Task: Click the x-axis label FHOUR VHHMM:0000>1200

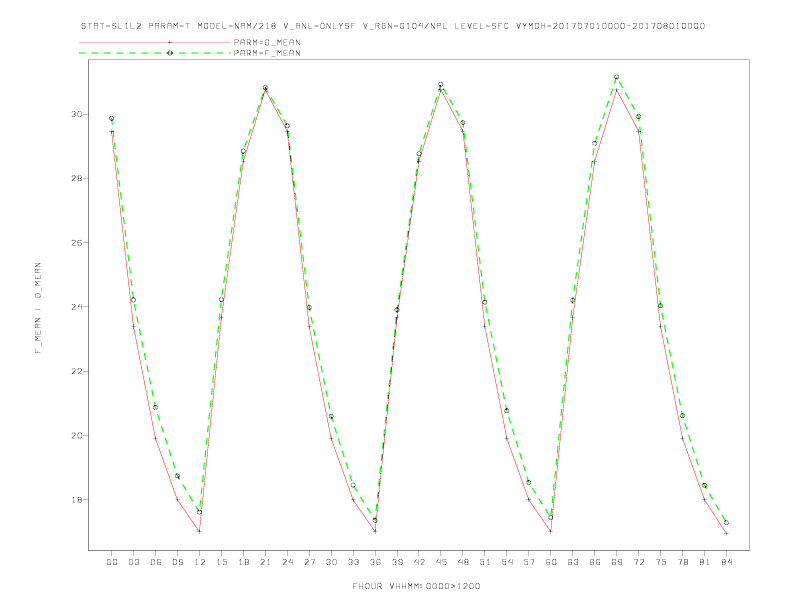Action: click(x=416, y=586)
